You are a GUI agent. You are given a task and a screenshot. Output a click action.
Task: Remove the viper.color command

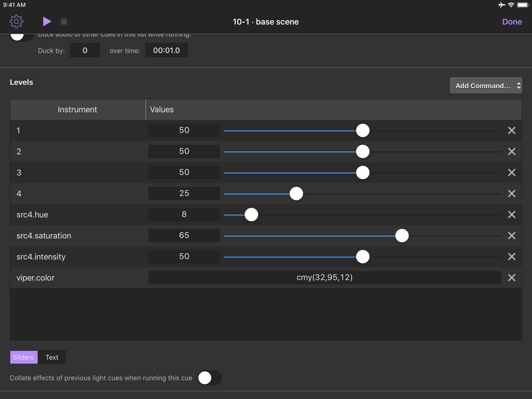(511, 278)
